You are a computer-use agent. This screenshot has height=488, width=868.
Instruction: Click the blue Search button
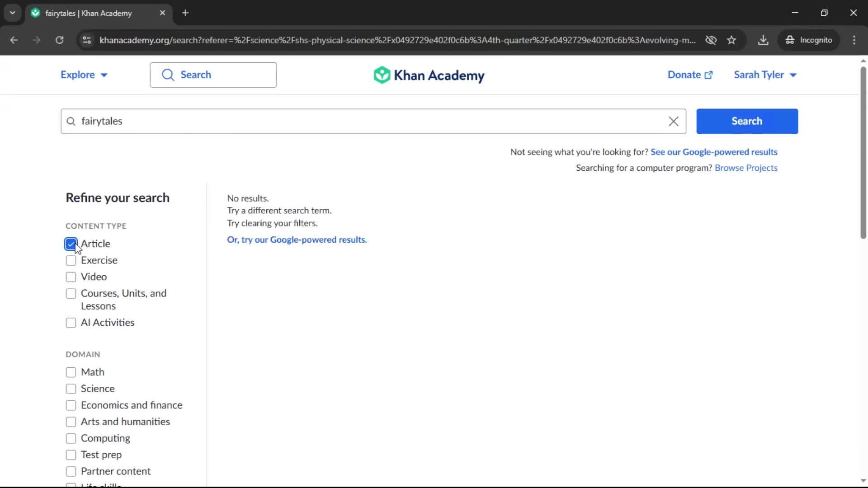[747, 121]
